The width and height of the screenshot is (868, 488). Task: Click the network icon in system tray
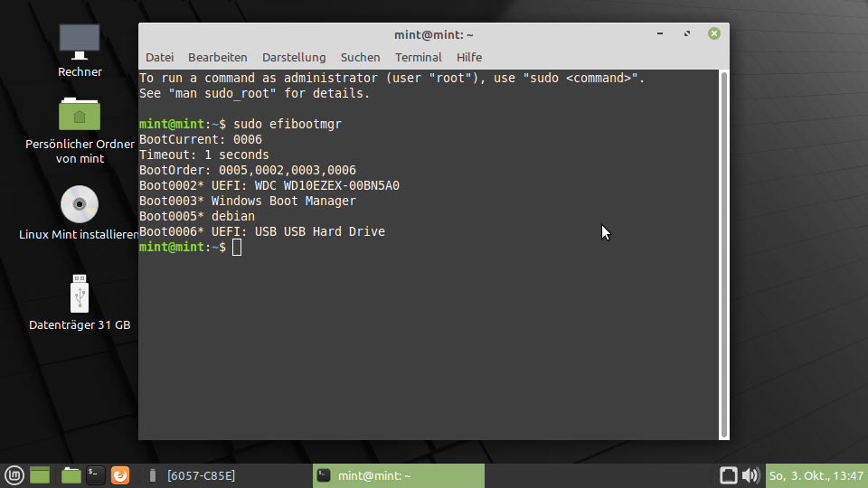pyautogui.click(x=729, y=475)
